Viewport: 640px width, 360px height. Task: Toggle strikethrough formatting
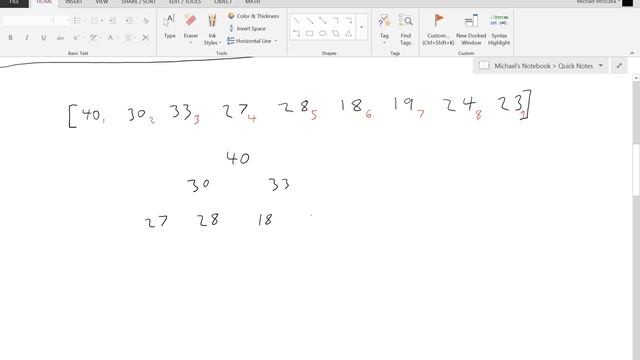(x=60, y=38)
